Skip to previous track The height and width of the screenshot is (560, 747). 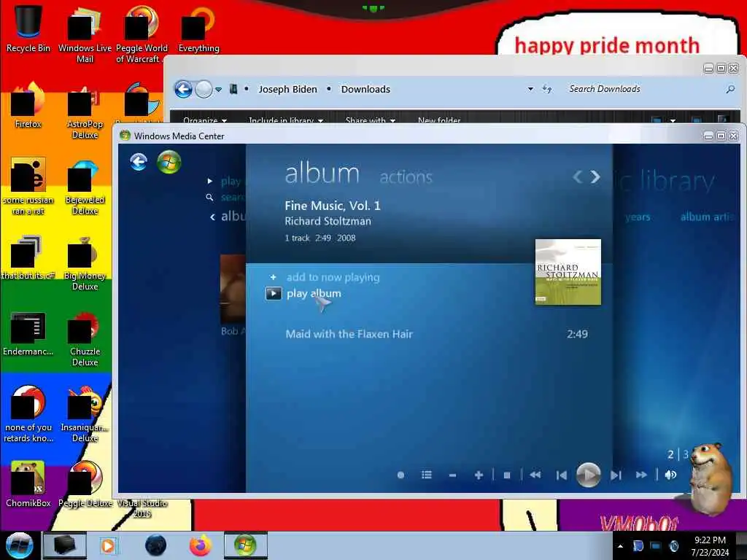click(x=562, y=475)
